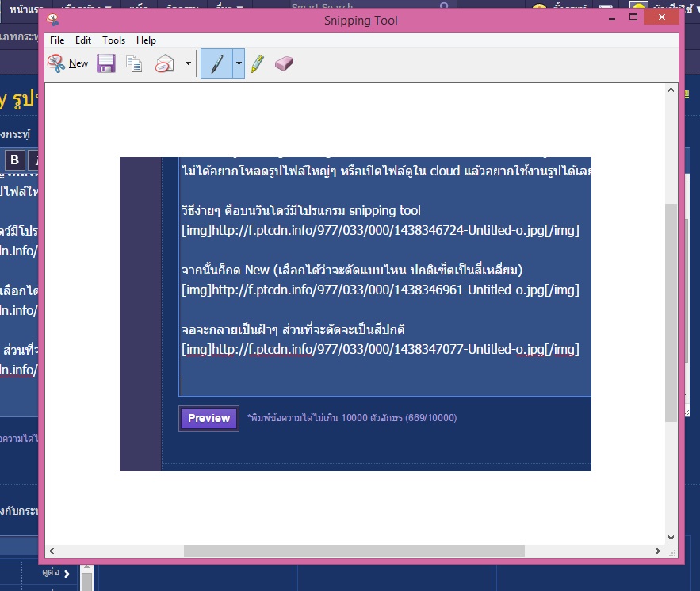Click the image link text containing 1438346961
This screenshot has height=591, width=700.
[381, 290]
